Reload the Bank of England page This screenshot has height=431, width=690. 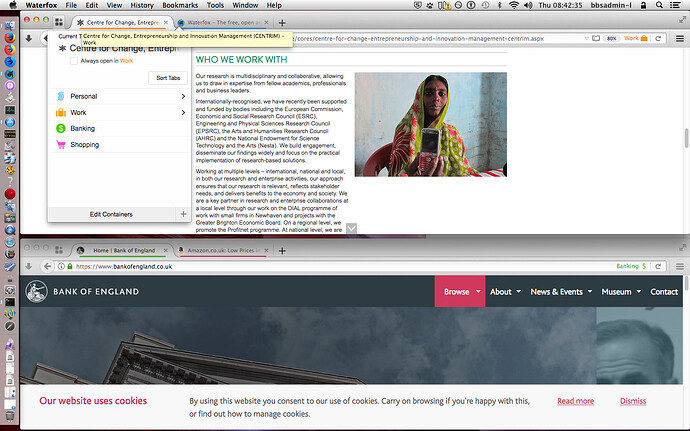658,266
